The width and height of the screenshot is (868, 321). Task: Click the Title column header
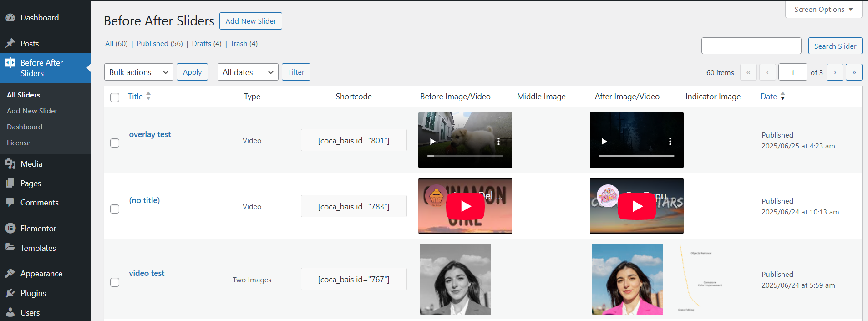(135, 96)
